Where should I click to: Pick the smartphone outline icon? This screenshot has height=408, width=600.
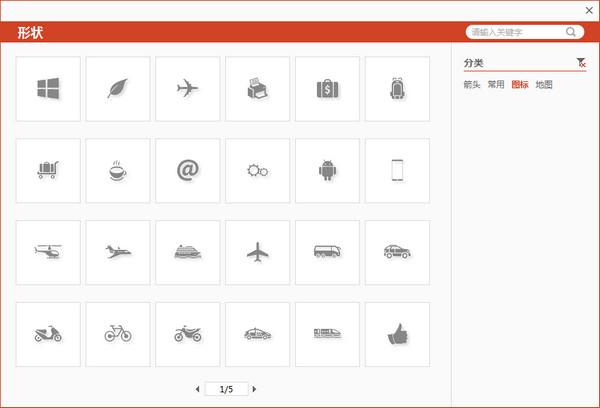(x=397, y=171)
